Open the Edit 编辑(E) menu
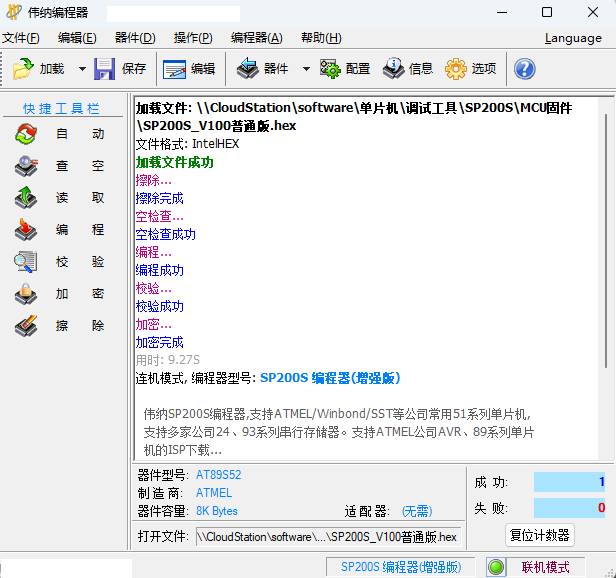Screen dimensions: 616x578 pos(77,38)
